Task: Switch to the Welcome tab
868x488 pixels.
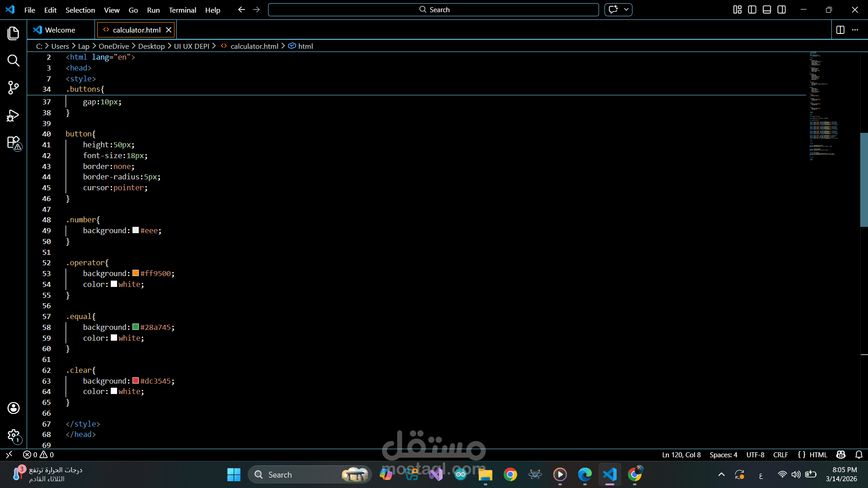Action: click(x=60, y=30)
